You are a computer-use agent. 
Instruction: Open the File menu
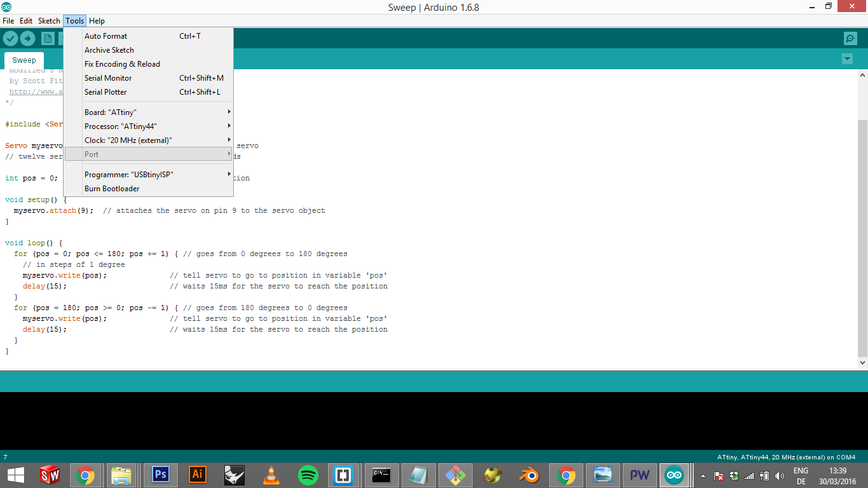click(8, 21)
